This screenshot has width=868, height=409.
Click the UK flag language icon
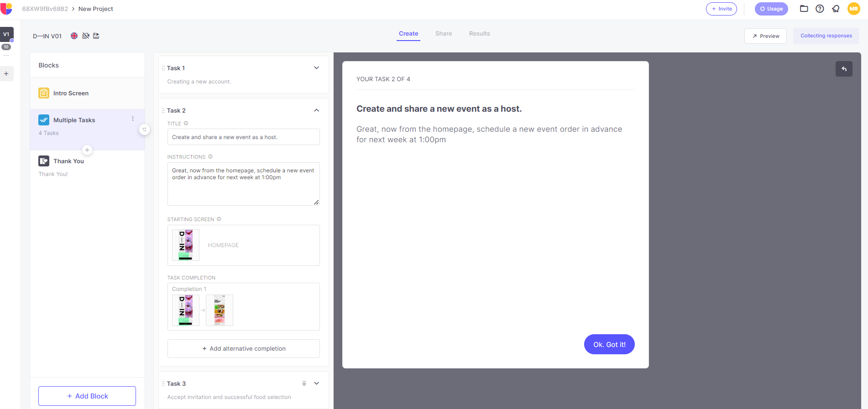74,36
